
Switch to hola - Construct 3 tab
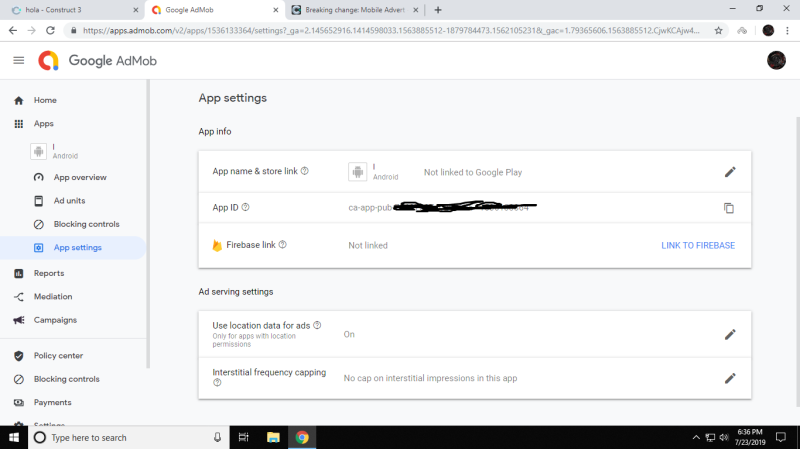tap(71, 10)
